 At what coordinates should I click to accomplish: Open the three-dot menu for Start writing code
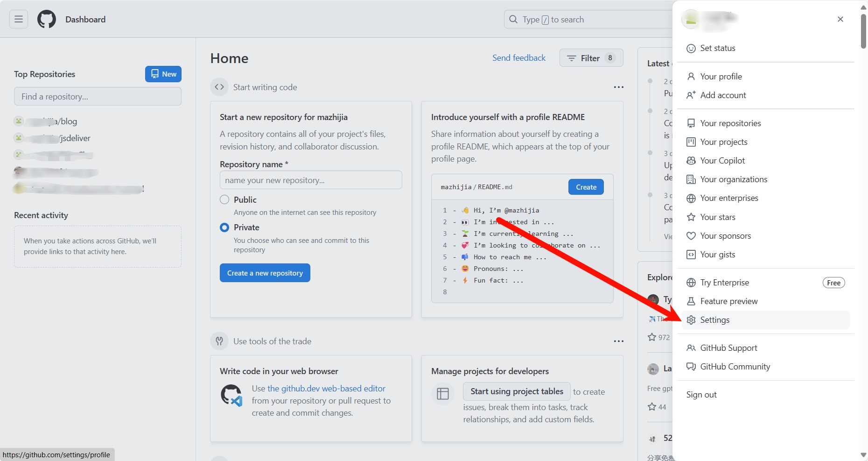point(618,87)
